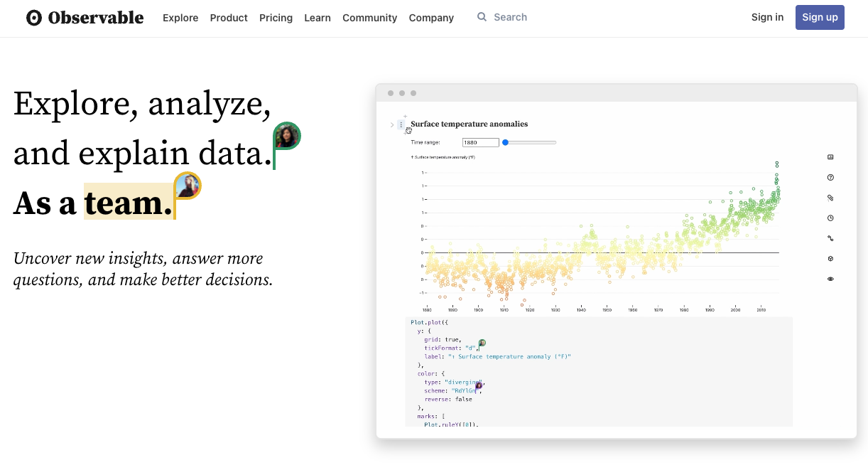The image size is (868, 470).
Task: View notebook history via the clock icon
Action: (x=830, y=218)
